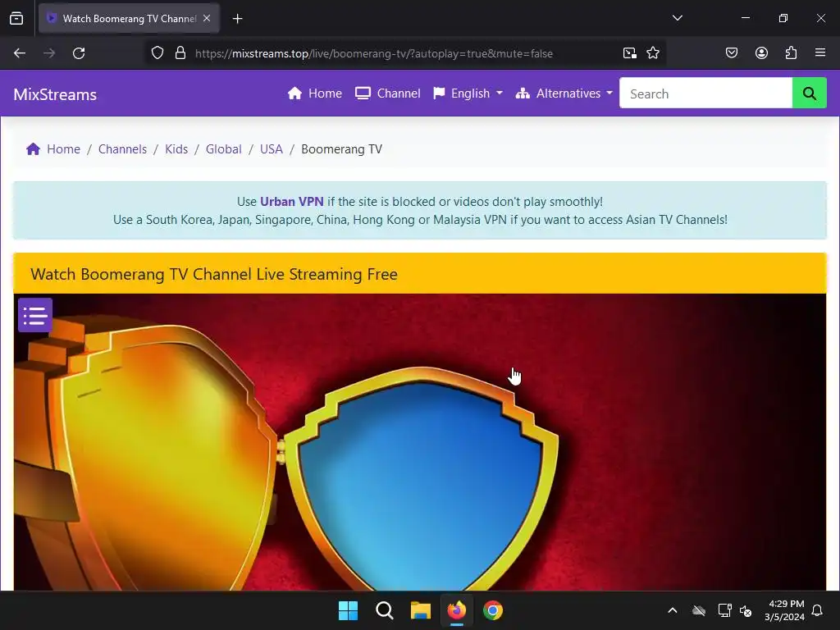This screenshot has width=840, height=630.
Task: Open the extensions puzzle icon
Action: click(x=791, y=53)
